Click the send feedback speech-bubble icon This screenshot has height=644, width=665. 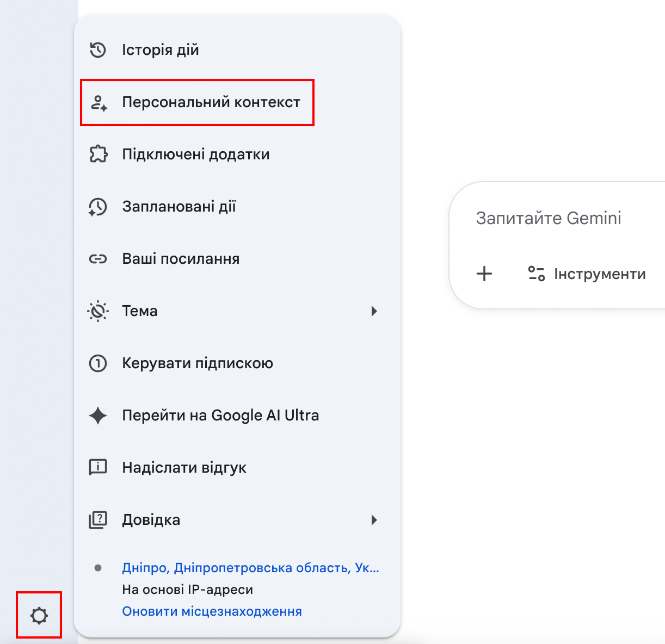tap(98, 467)
